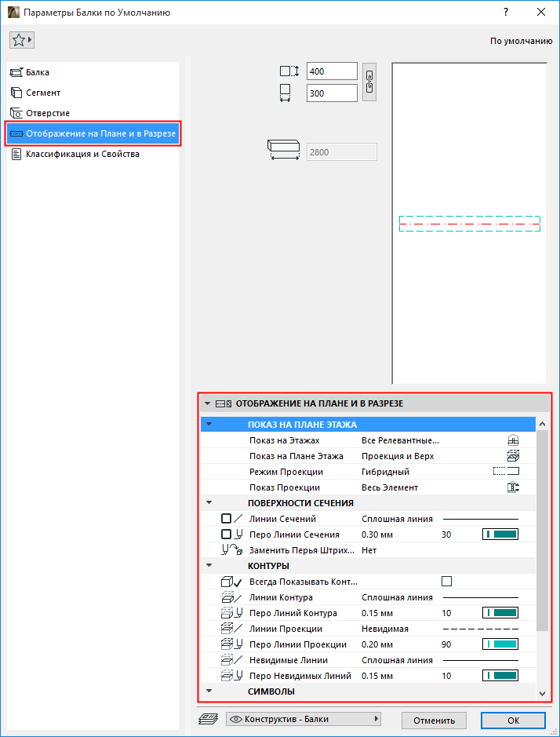Viewport: 560px width, 737px height.
Task: Click the 0.20 мм pen weight value
Action: 377,644
